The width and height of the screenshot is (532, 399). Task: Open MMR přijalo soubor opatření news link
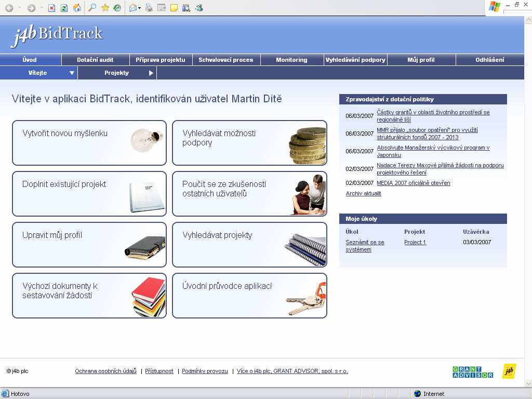(x=428, y=134)
